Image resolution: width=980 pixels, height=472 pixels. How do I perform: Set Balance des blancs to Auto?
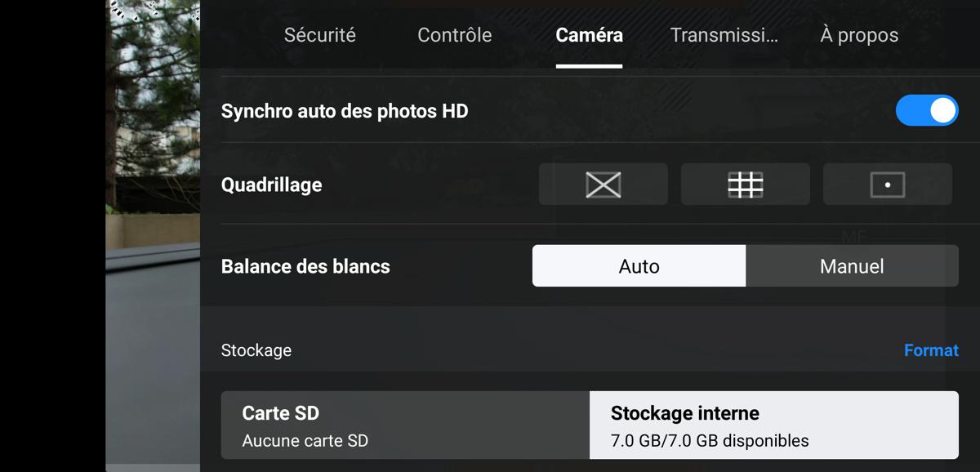pos(639,266)
